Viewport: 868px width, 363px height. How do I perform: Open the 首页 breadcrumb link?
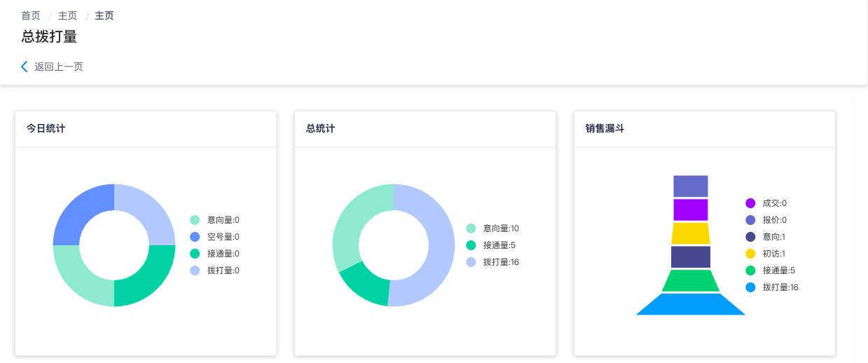point(31,15)
